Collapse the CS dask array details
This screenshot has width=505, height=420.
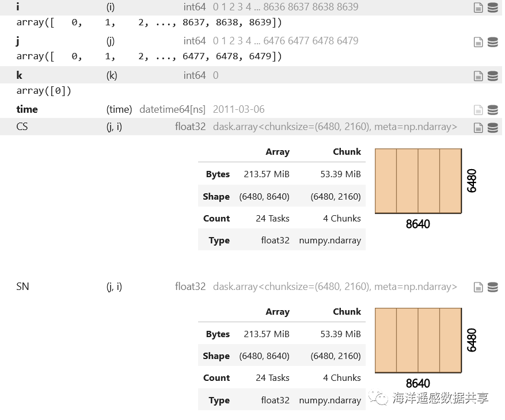(492, 128)
